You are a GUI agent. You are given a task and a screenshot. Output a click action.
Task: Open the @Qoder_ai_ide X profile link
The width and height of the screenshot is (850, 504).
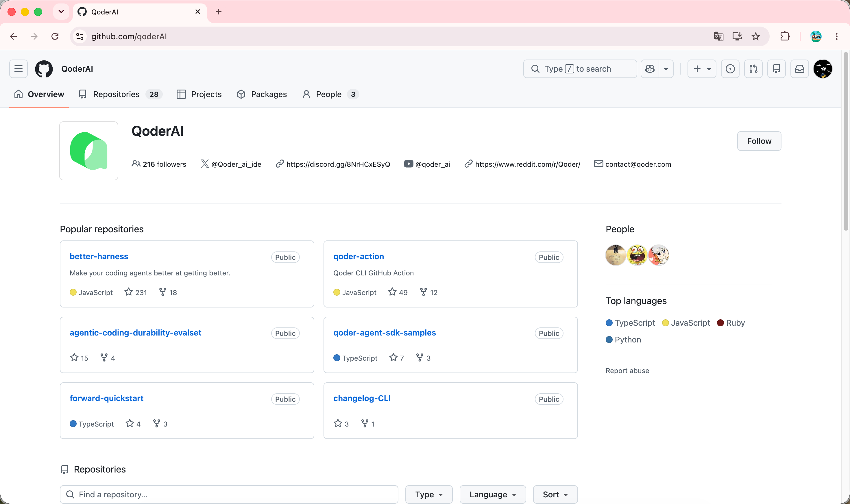click(x=236, y=164)
